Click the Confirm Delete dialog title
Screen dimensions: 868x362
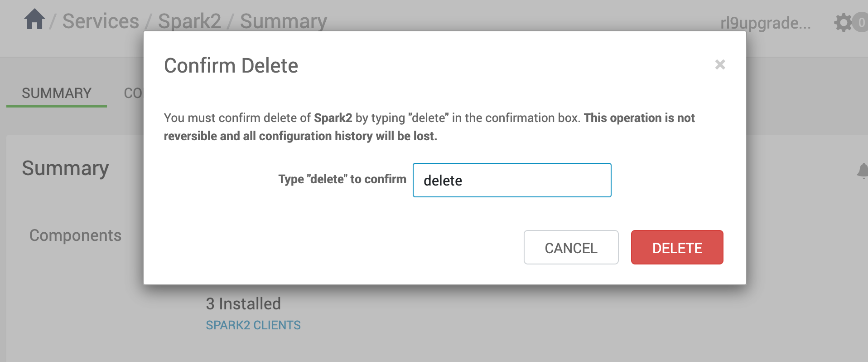[x=231, y=66]
